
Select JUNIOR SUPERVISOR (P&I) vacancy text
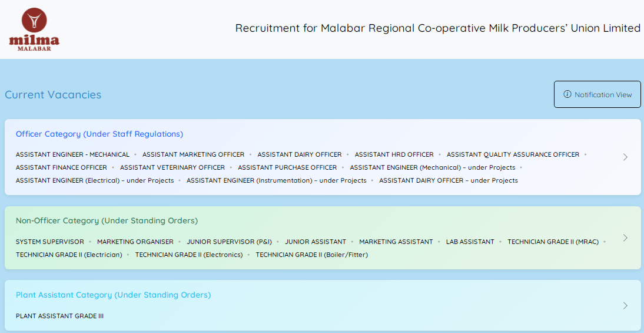click(229, 242)
